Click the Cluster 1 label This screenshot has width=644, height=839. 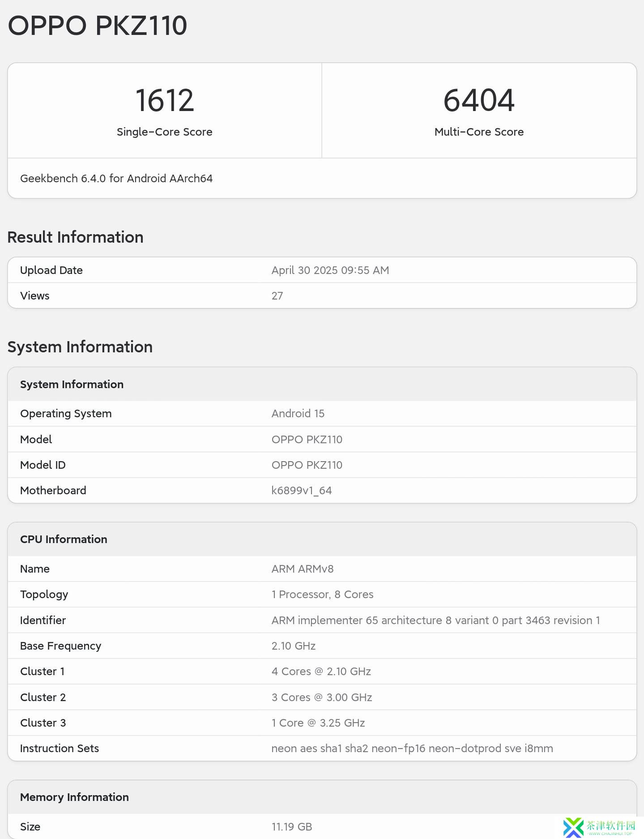pyautogui.click(x=43, y=672)
